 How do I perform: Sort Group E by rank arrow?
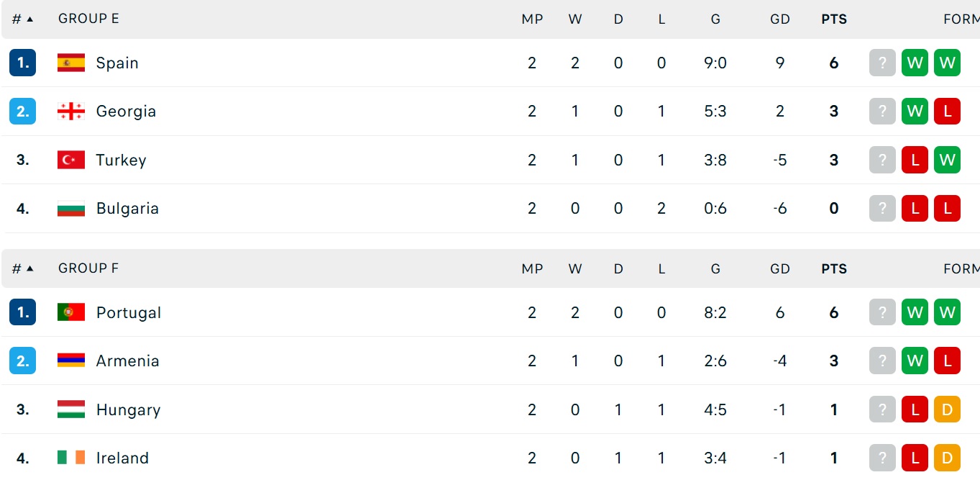coord(29,19)
